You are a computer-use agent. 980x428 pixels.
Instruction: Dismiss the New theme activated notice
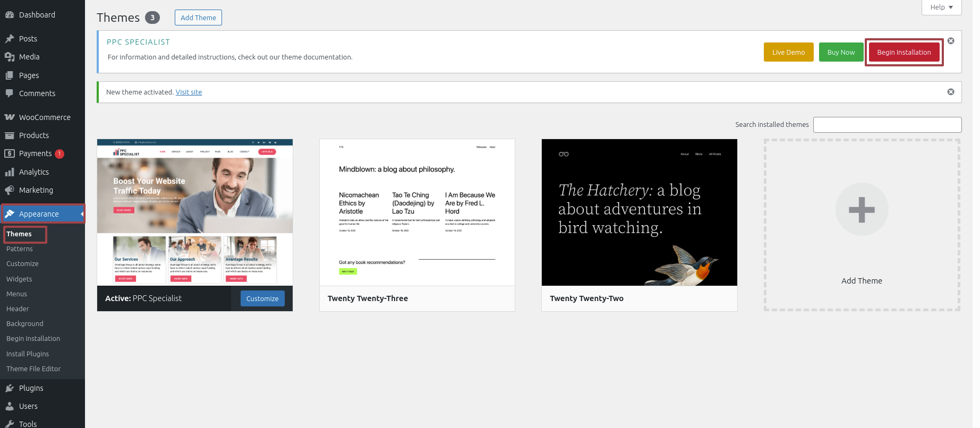951,92
